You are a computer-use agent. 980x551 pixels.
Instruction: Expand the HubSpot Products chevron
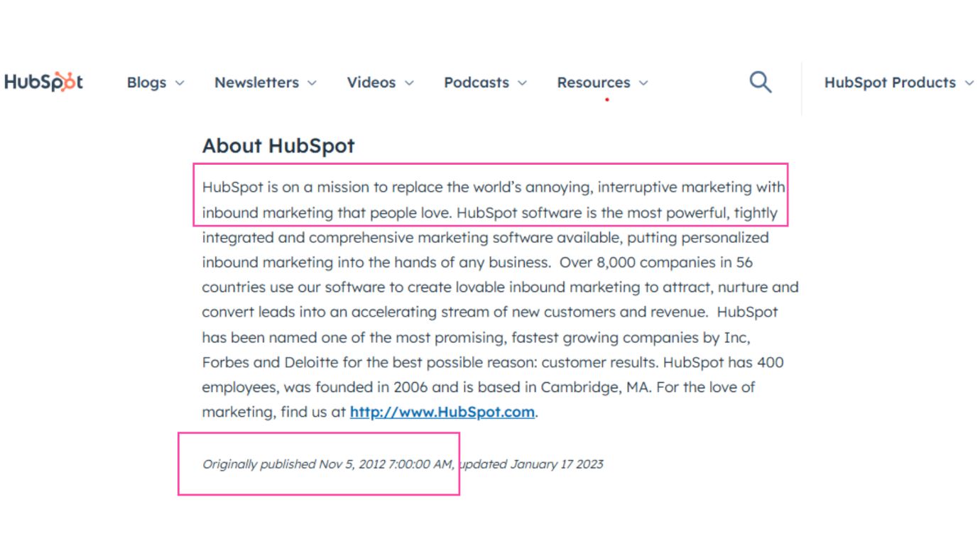coord(969,83)
